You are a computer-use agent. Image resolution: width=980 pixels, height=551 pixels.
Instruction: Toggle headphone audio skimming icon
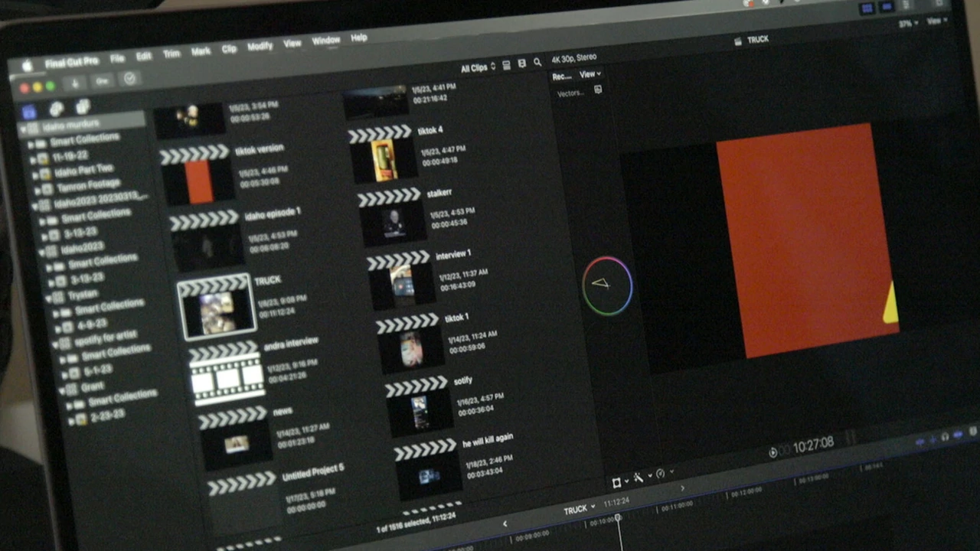coord(944,437)
